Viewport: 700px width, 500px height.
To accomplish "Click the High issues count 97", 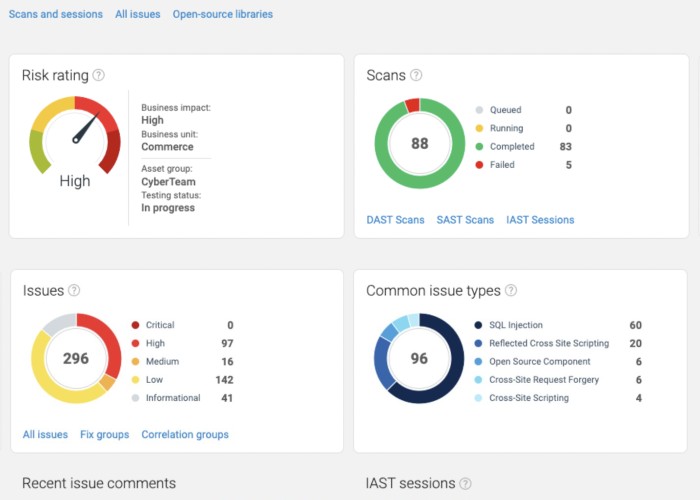I will point(227,343).
